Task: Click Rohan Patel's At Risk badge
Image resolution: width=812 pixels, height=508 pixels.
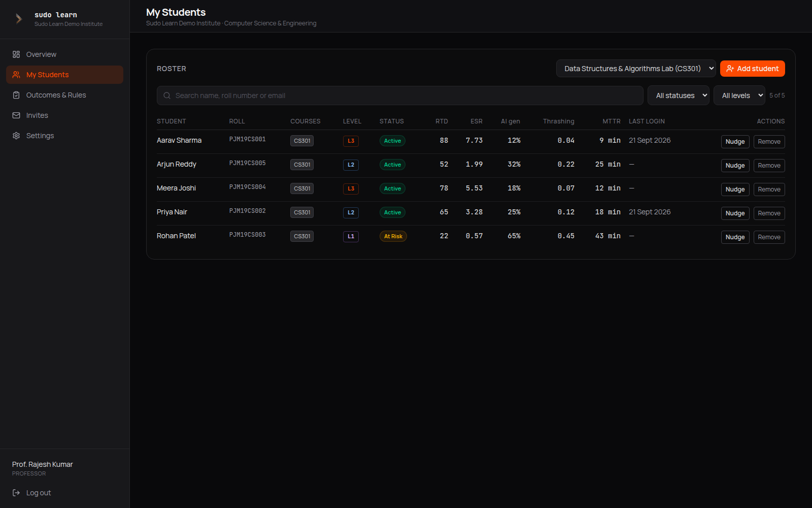Action: pos(393,236)
